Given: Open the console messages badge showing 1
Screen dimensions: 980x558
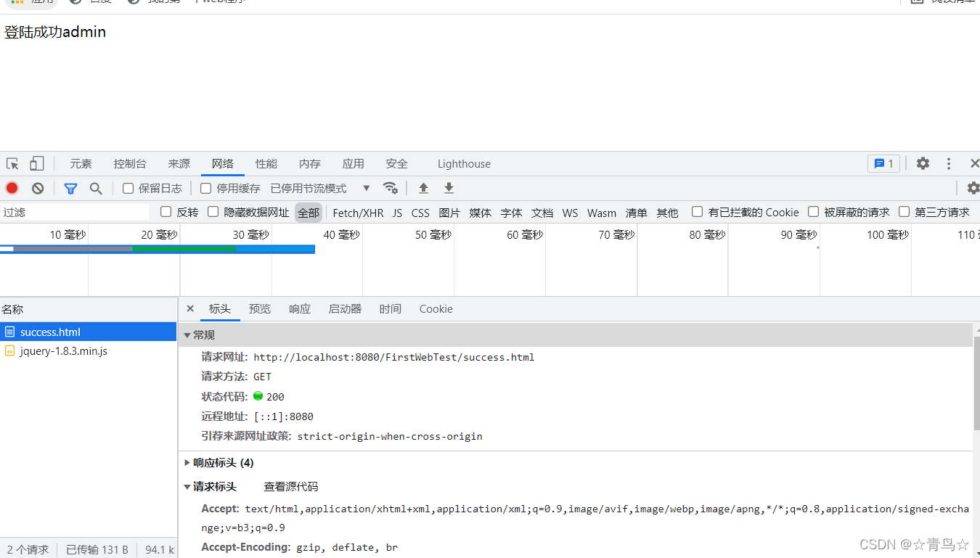Looking at the screenshot, I should pos(883,163).
